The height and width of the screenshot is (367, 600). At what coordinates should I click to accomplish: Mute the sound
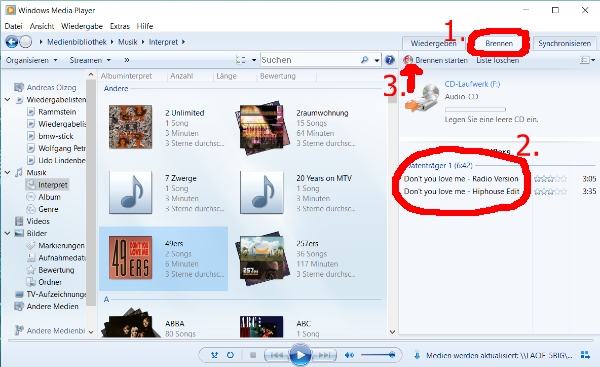(349, 355)
